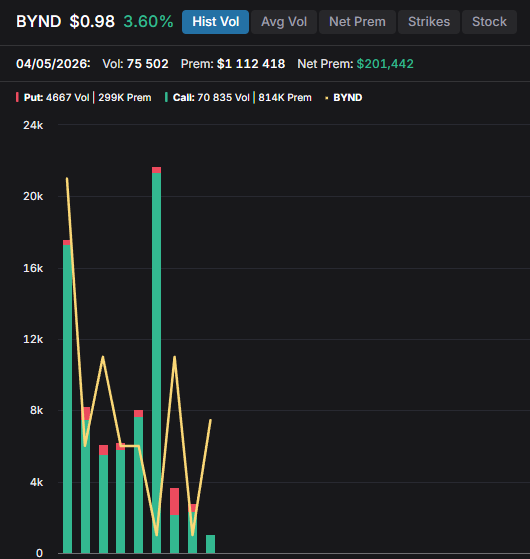Screen dimensions: 530x559
Task: Toggle the BYND price line legend
Action: pyautogui.click(x=344, y=97)
